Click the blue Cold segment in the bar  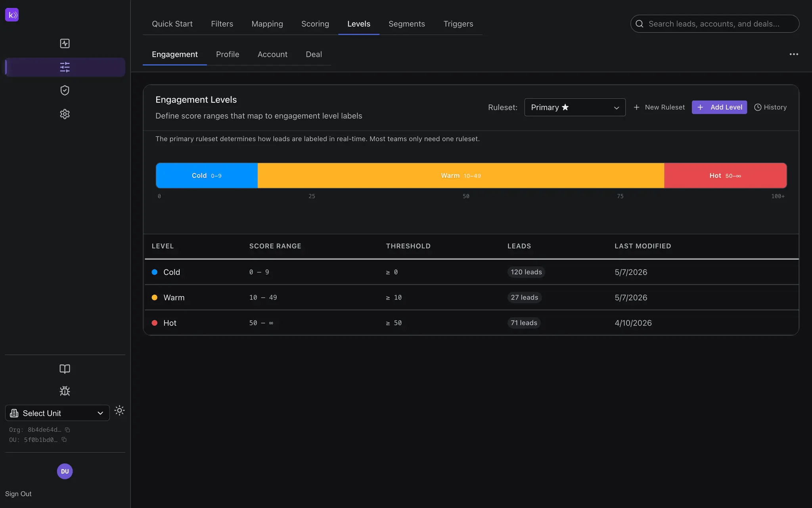[x=207, y=175]
